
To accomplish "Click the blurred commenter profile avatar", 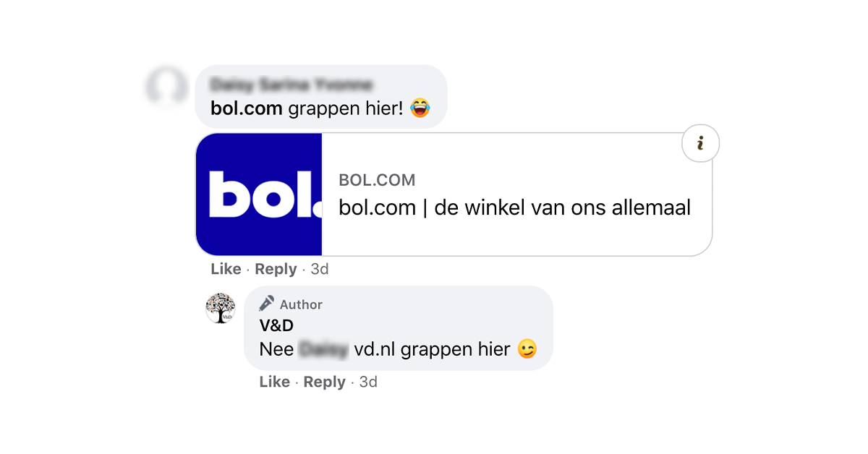I will [x=167, y=87].
